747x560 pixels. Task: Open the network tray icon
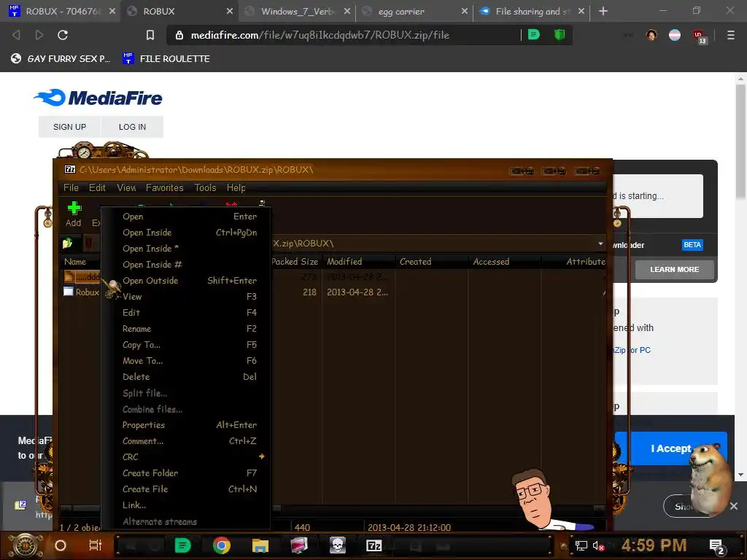[581, 545]
